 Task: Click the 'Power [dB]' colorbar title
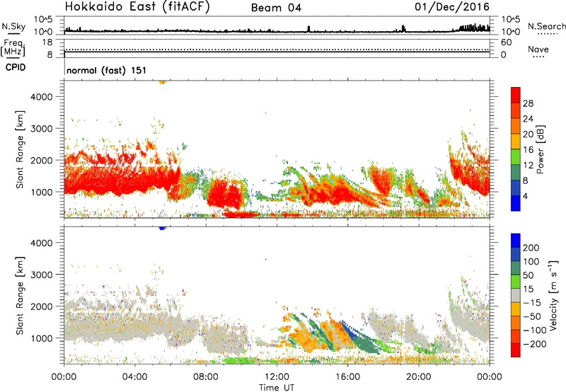coord(540,149)
